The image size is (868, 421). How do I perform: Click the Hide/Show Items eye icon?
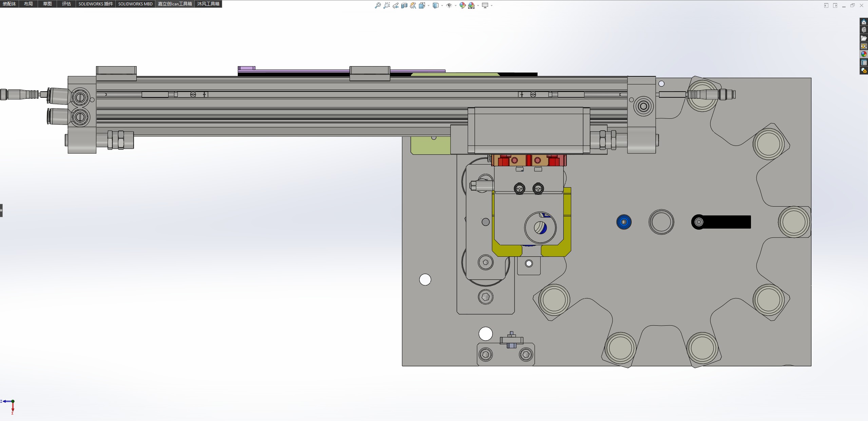449,5
